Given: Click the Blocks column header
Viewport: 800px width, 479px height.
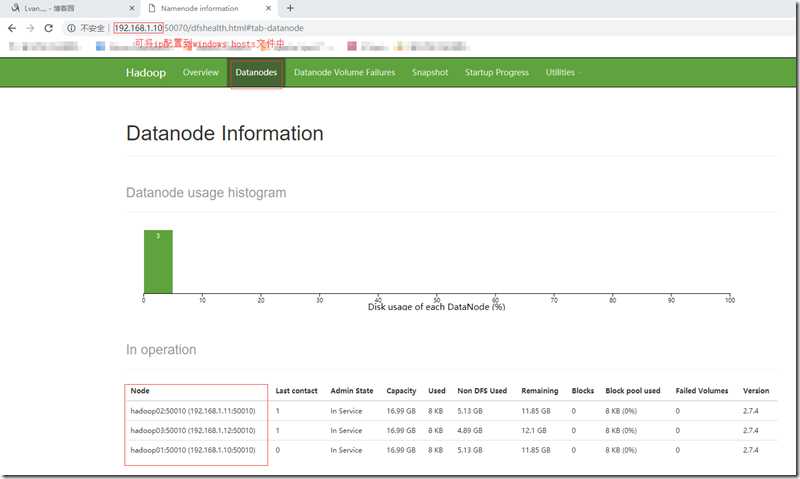Looking at the screenshot, I should tap(583, 391).
